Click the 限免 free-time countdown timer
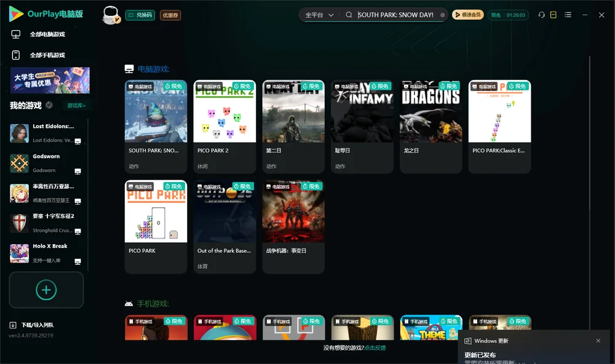The height and width of the screenshot is (364, 615). point(508,15)
